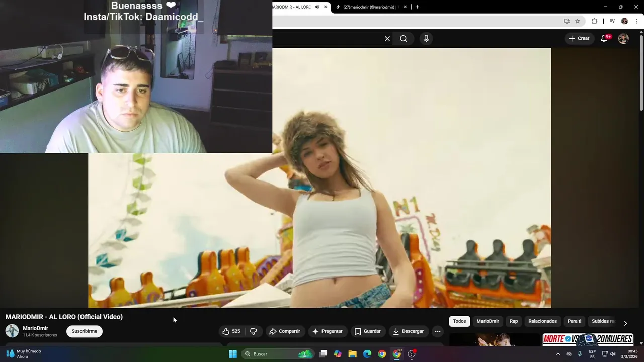Open the Crear menu
Screen dimensions: 644x362
click(579, 39)
